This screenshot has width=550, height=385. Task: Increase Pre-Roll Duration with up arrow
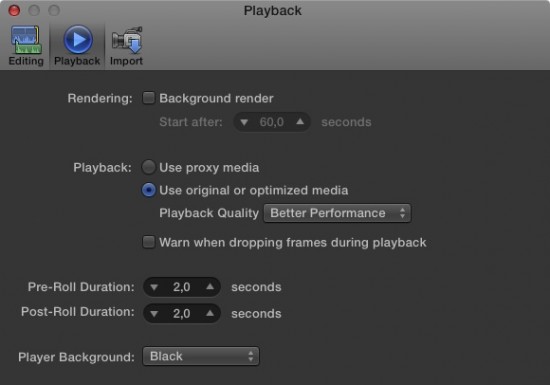click(x=210, y=286)
